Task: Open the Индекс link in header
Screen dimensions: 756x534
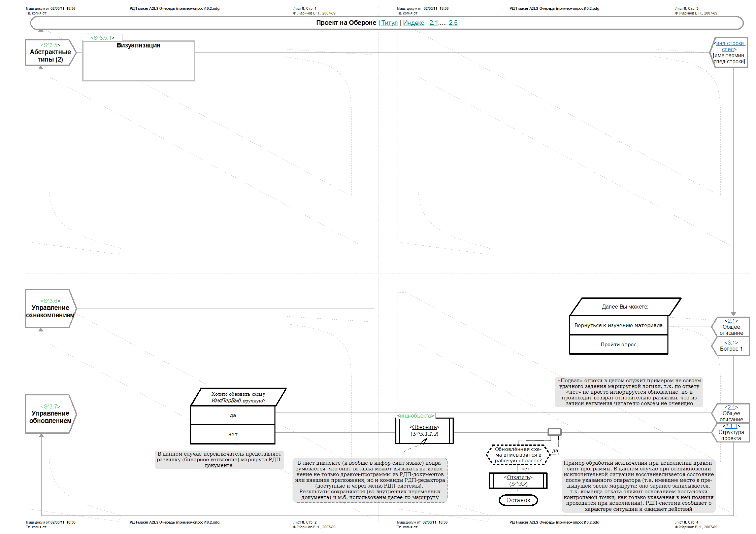Action: [x=413, y=23]
